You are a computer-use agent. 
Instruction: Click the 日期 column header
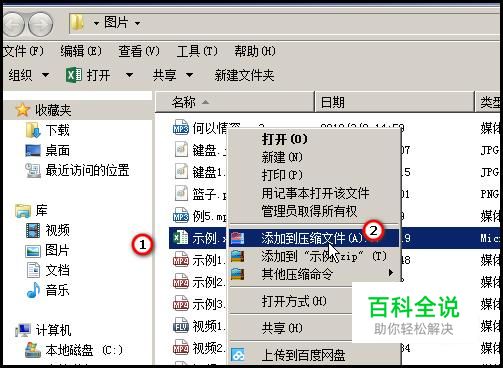(x=395, y=102)
